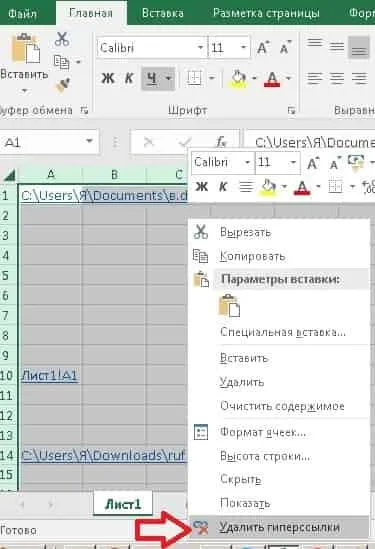The image size is (375, 549).
Task: Click the paste option clipboard icon in menu
Action: 229,306
